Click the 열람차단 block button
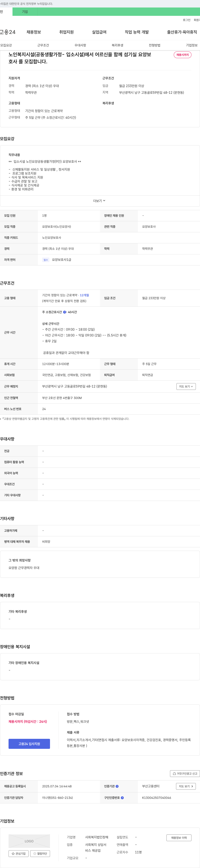The height and width of the screenshot is (868, 200). pyautogui.click(x=40, y=853)
